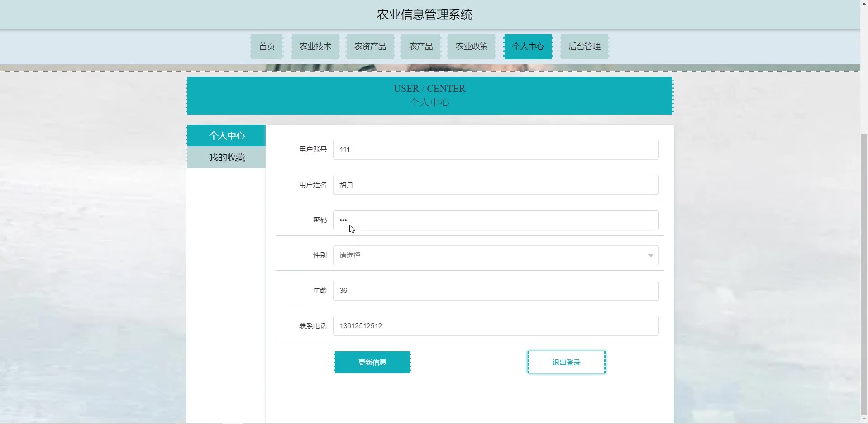
Task: Click the 退出登录 logout button
Action: click(566, 363)
